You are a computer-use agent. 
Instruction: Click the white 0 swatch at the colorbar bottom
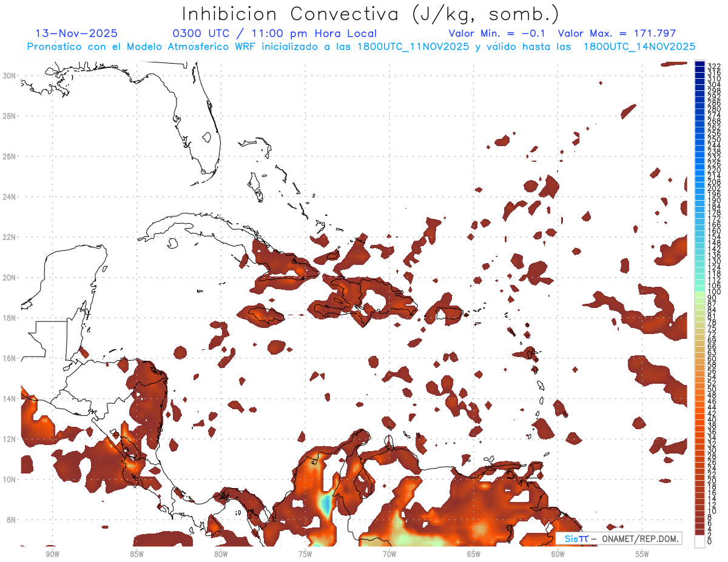[700, 541]
